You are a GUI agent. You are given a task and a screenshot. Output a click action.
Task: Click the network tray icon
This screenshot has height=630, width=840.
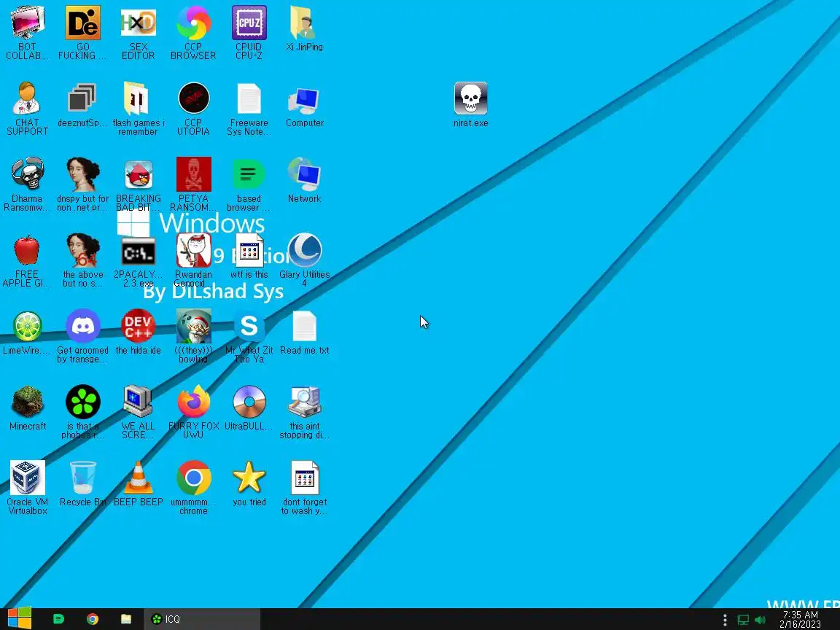tap(743, 620)
